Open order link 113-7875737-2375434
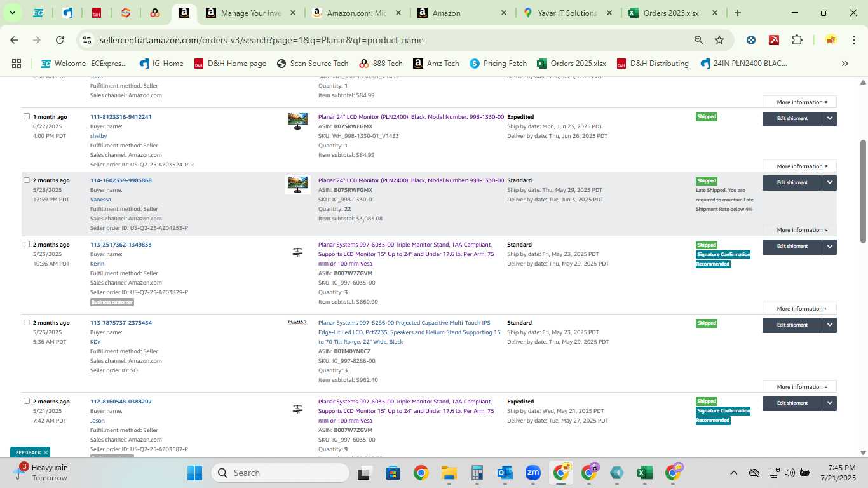Screen dimensions: 868x488 (121, 323)
